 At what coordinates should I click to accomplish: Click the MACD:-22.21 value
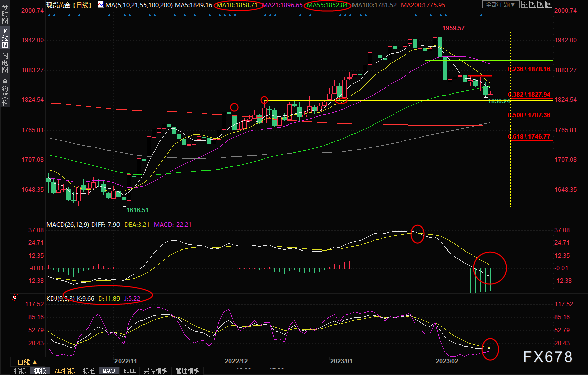[x=173, y=224]
